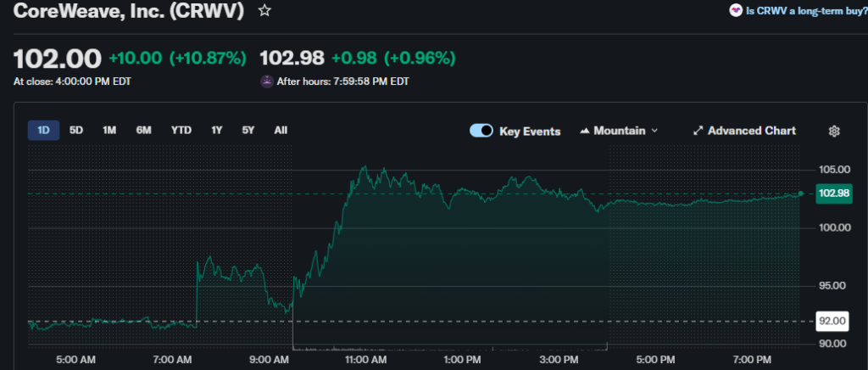Switch to the 5D time range
The height and width of the screenshot is (370, 868).
click(x=76, y=130)
